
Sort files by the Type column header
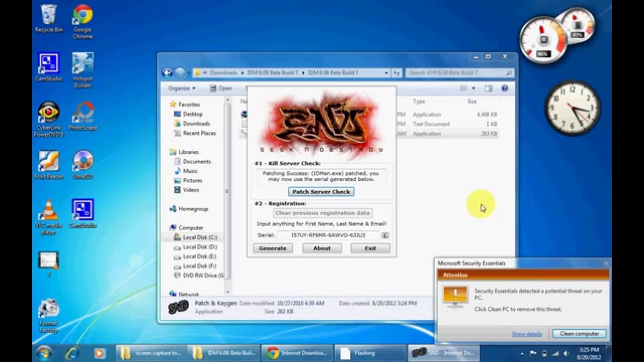pos(419,102)
